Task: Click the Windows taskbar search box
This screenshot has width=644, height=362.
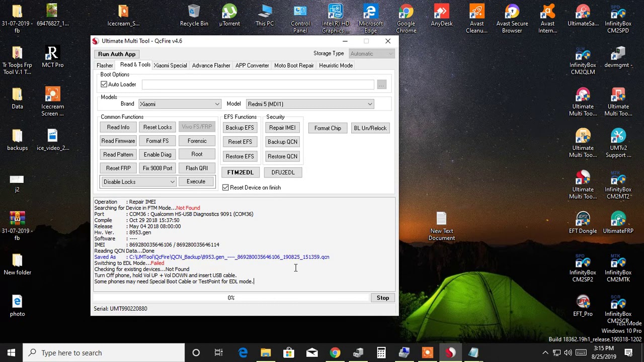Action: [104, 352]
